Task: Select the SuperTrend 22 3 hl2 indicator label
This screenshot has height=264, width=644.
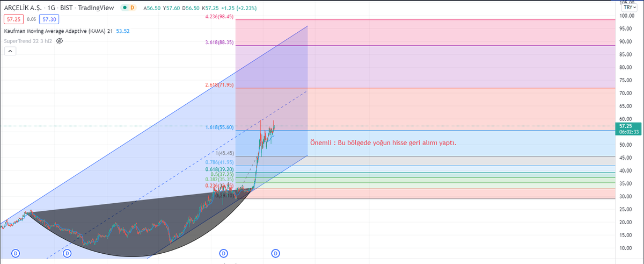Action: pyautogui.click(x=28, y=41)
